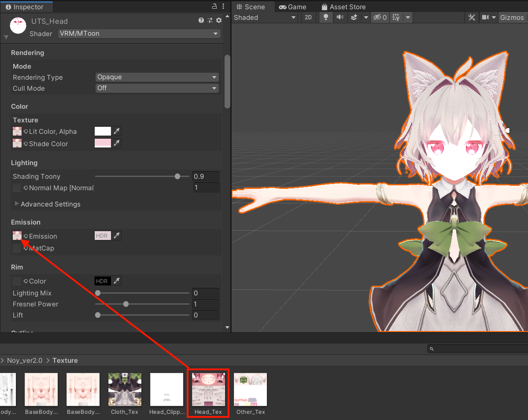Open Emission HDR color picker

click(103, 236)
